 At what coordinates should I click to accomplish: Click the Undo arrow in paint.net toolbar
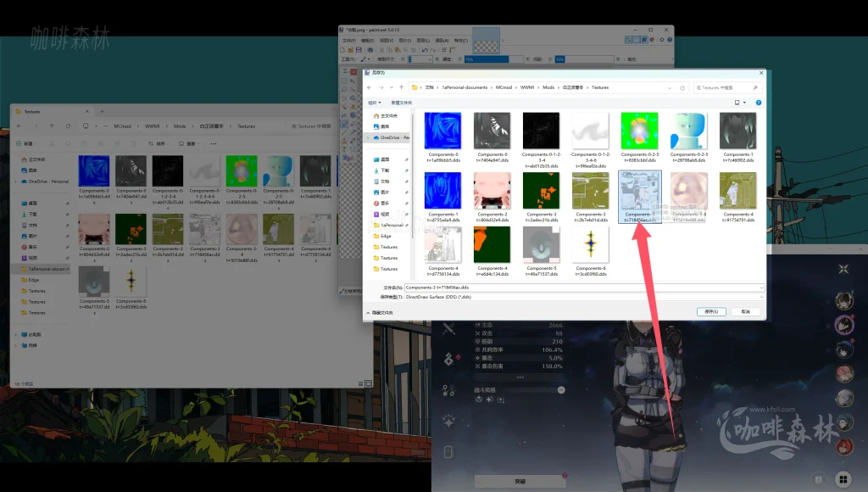[425, 50]
